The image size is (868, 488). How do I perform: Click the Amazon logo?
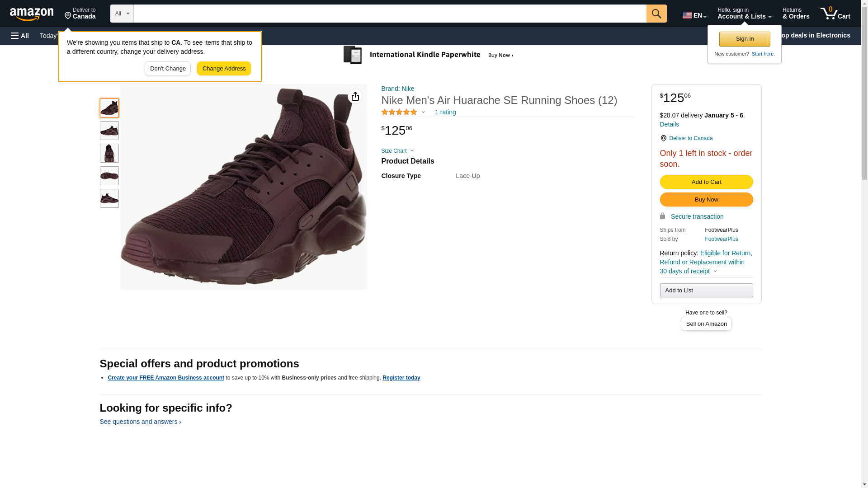[32, 14]
